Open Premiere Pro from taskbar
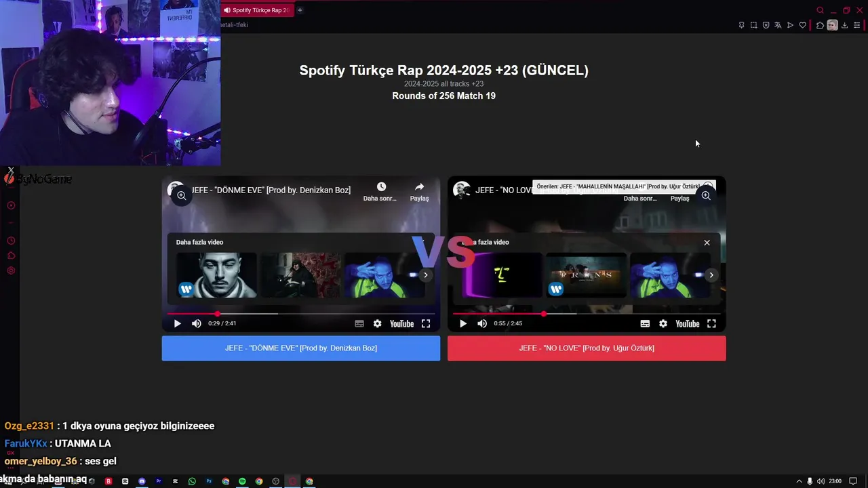The image size is (868, 488). (x=159, y=481)
